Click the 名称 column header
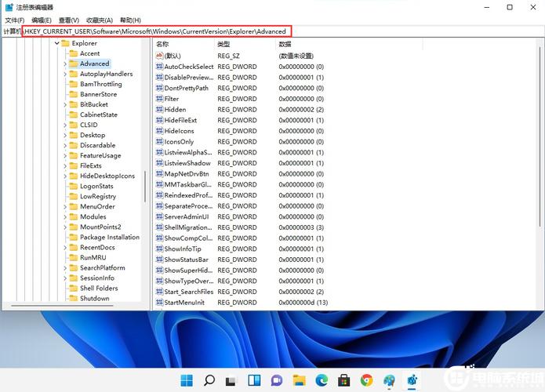 tap(162, 45)
